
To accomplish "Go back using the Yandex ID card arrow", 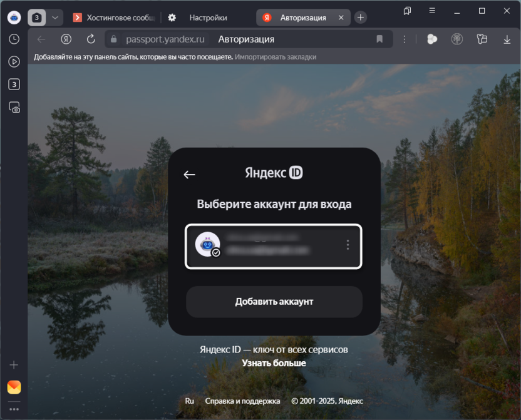I will click(x=189, y=174).
